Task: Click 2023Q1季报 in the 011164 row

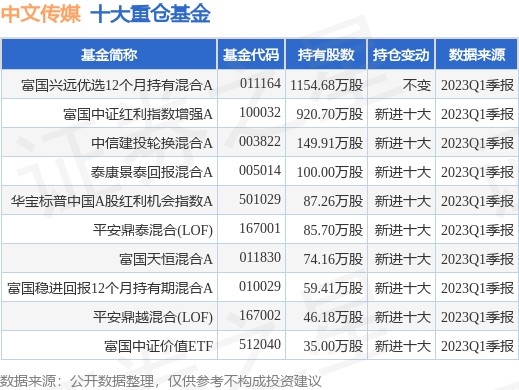Action: pos(477,85)
